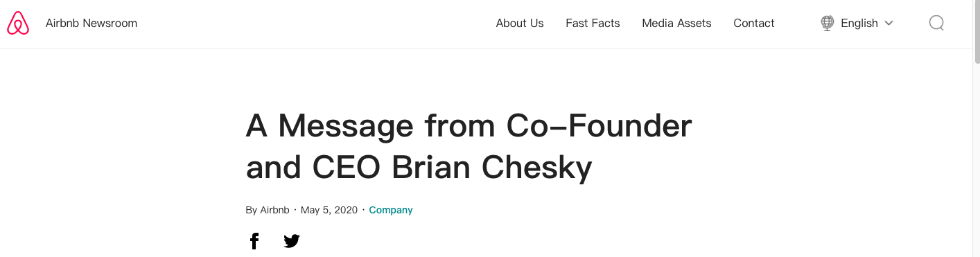The image size is (980, 257).
Task: Open the English language selector
Action: (x=857, y=24)
